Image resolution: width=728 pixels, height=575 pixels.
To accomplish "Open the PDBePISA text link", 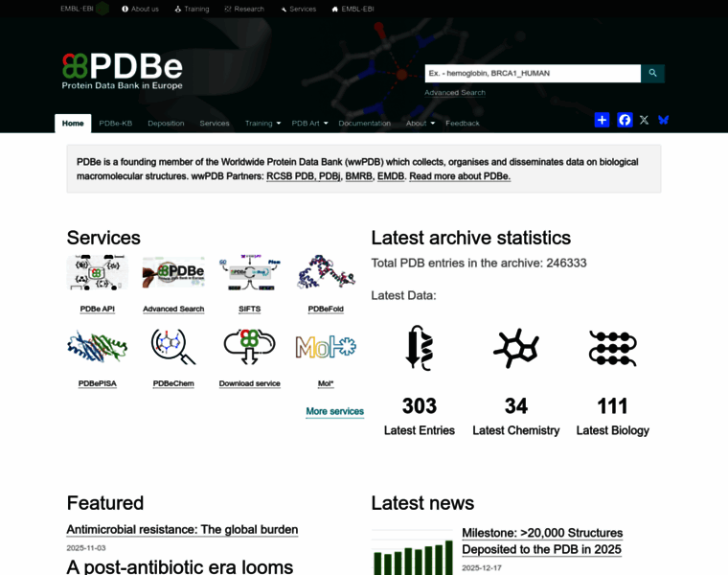I will coord(97,383).
